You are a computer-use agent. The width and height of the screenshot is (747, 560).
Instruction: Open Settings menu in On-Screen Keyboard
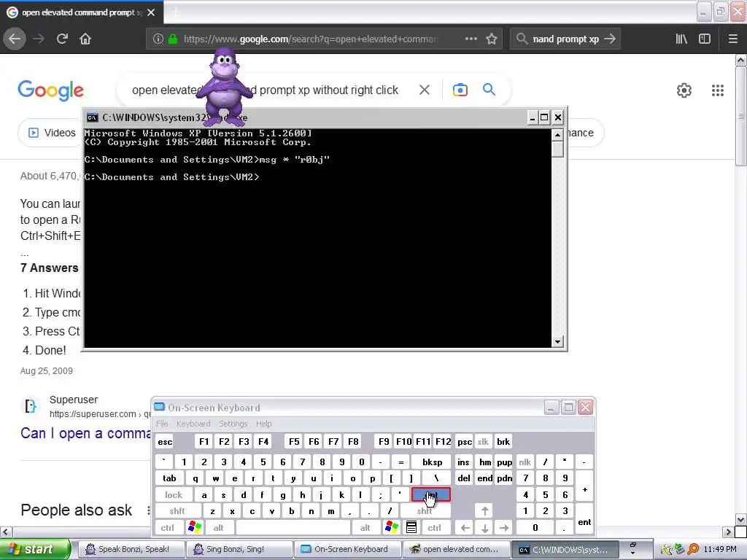point(233,424)
